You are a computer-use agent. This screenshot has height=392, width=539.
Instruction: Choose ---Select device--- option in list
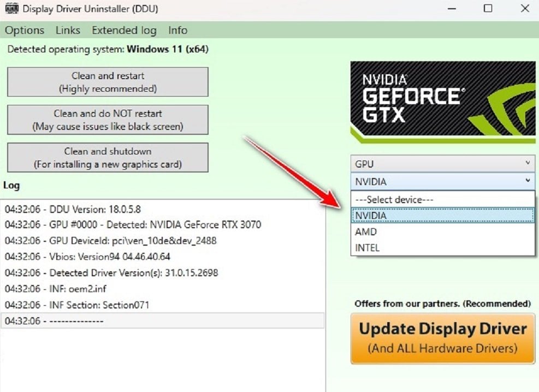443,200
